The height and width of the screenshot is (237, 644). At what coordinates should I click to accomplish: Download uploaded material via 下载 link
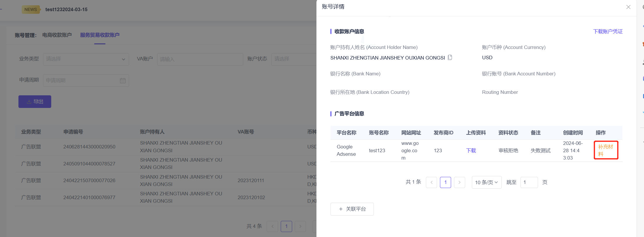click(471, 150)
